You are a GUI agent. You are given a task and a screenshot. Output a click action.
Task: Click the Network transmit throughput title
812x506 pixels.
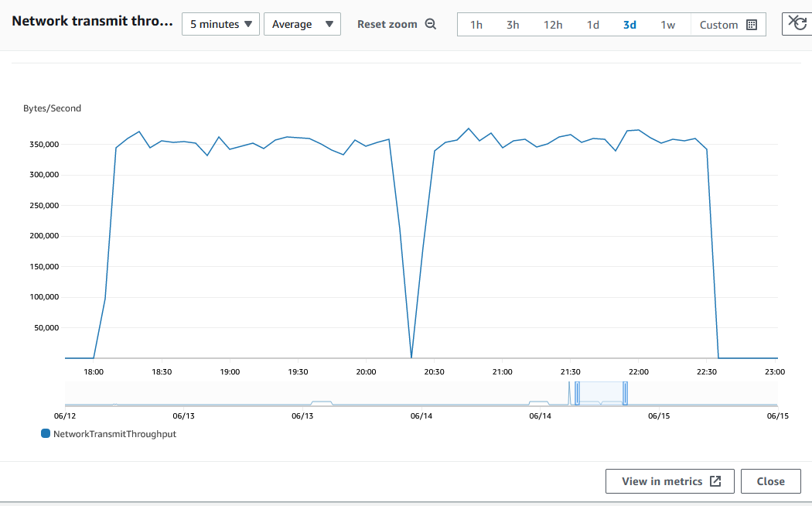[92, 21]
